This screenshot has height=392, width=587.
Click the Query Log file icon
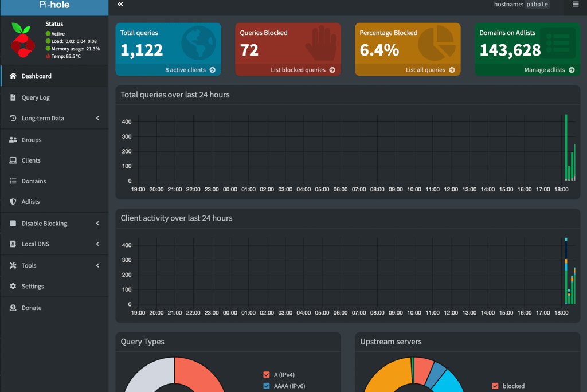click(x=13, y=97)
